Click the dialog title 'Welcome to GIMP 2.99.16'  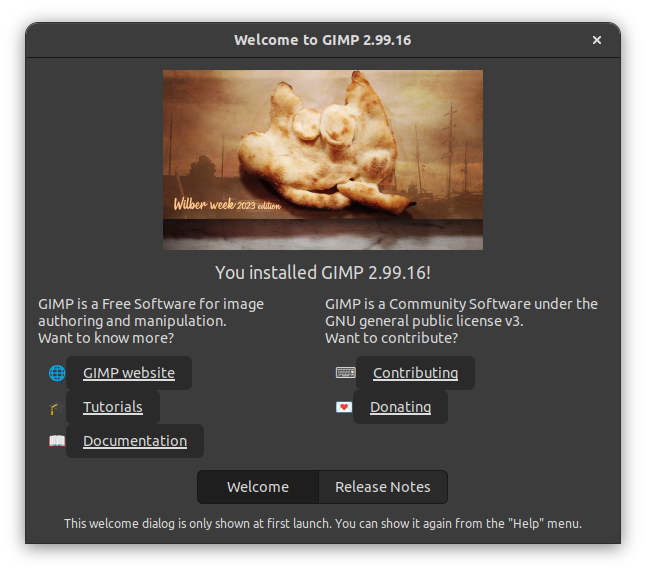[x=323, y=40]
